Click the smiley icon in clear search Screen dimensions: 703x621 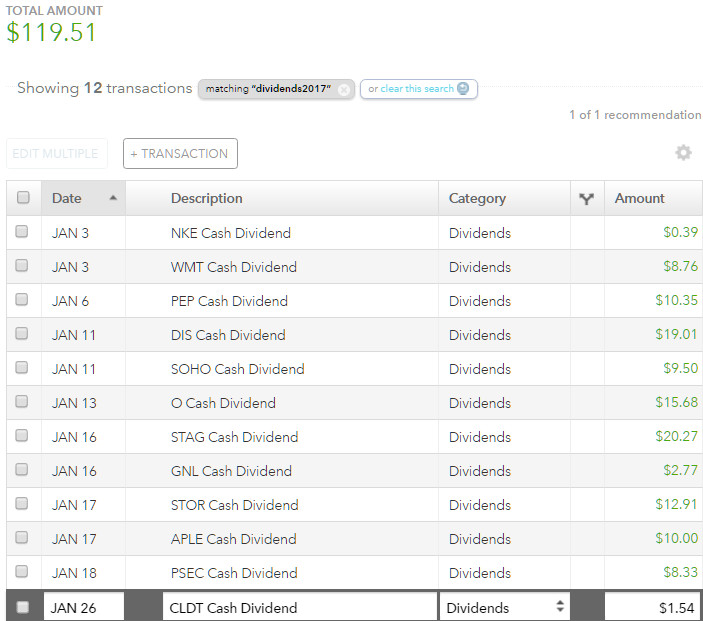point(463,89)
